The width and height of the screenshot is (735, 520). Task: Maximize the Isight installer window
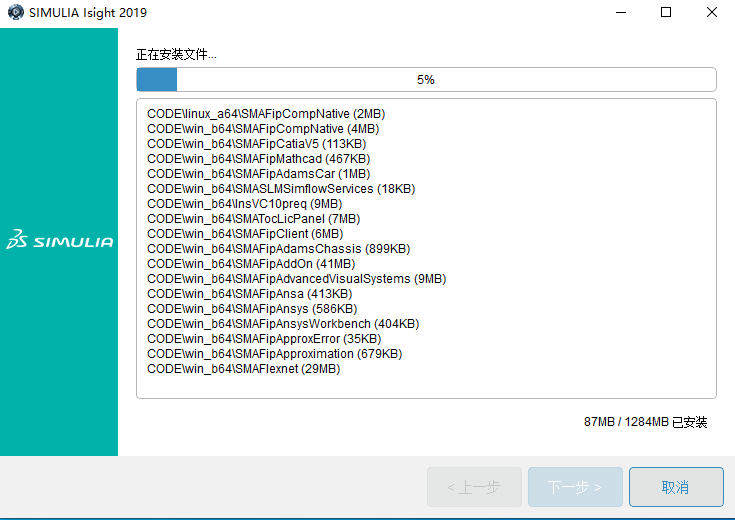[666, 13]
